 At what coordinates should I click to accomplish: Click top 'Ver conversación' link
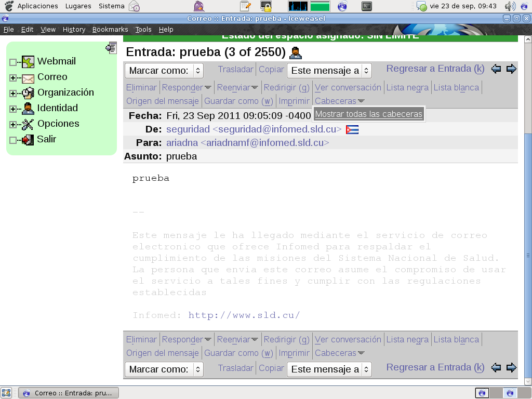tap(348, 87)
